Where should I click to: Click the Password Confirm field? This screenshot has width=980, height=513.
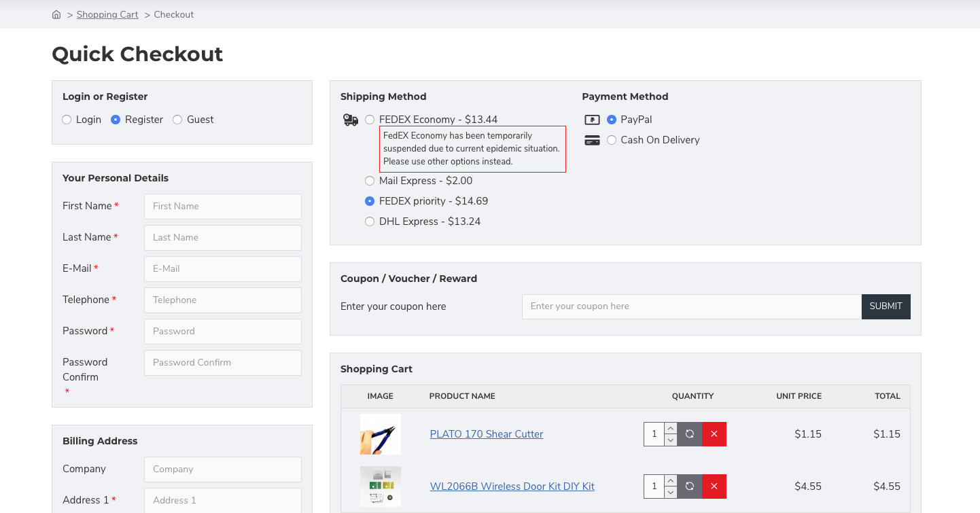click(223, 363)
